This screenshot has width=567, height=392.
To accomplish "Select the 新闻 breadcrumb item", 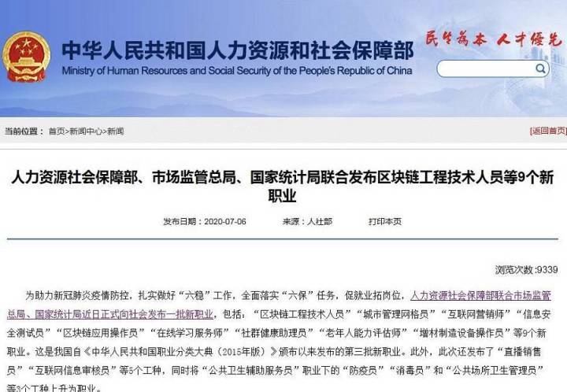I will point(115,131).
